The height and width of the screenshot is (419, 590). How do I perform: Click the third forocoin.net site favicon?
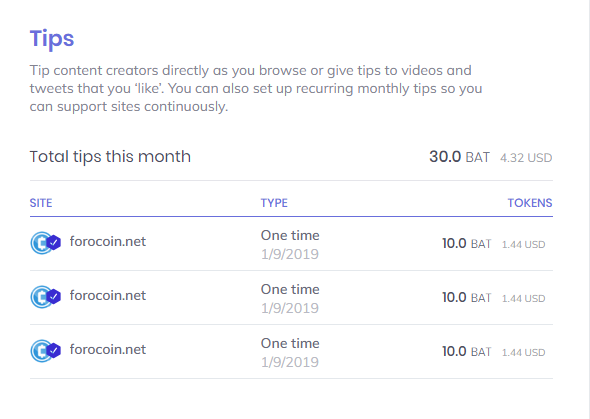click(41, 351)
